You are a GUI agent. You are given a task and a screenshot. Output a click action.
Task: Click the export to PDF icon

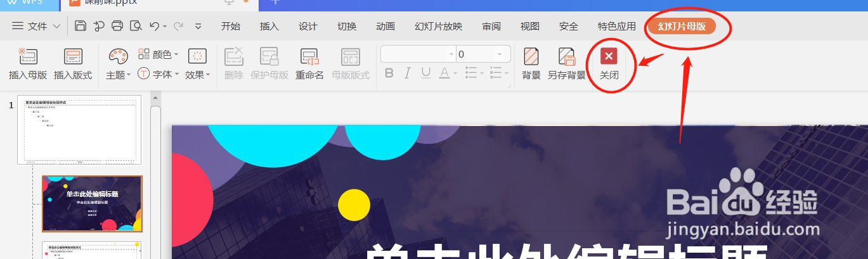click(98, 26)
